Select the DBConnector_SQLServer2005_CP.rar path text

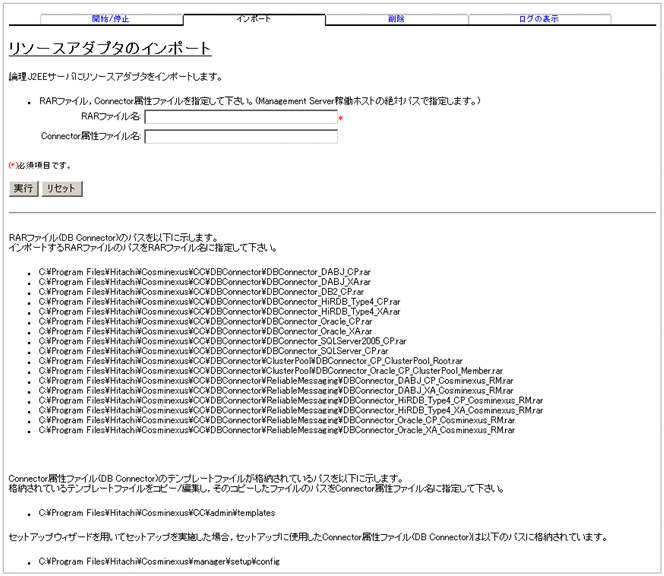tap(222, 341)
